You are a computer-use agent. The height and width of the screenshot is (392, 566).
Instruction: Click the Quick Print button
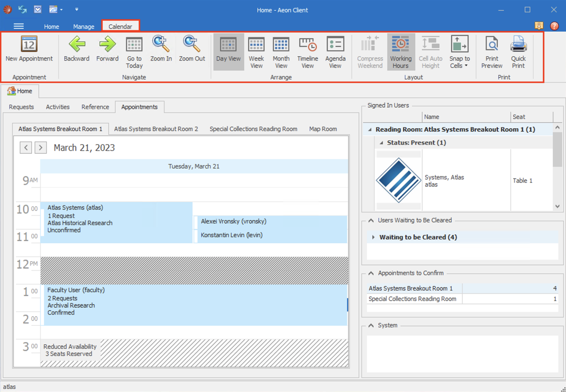(x=518, y=52)
